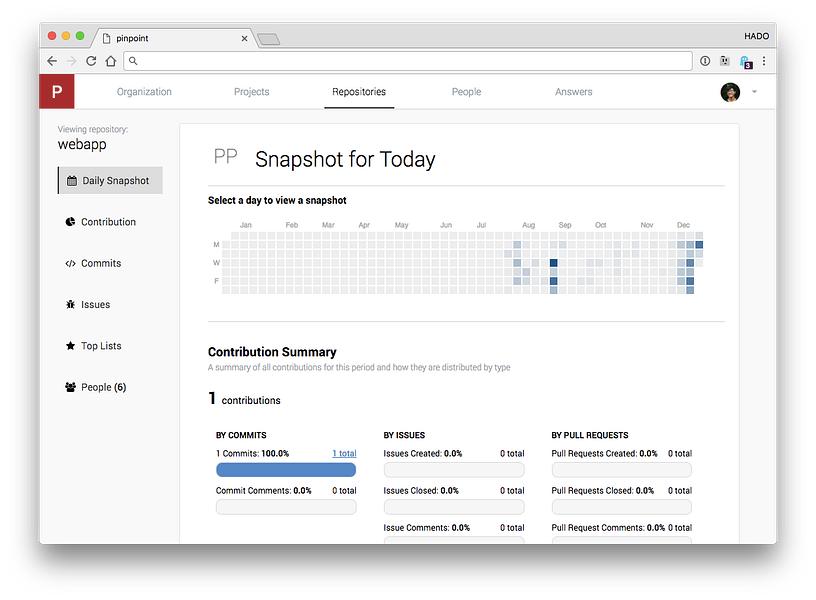This screenshot has height=600, width=816.
Task: Switch to the Organization tab
Action: [144, 92]
